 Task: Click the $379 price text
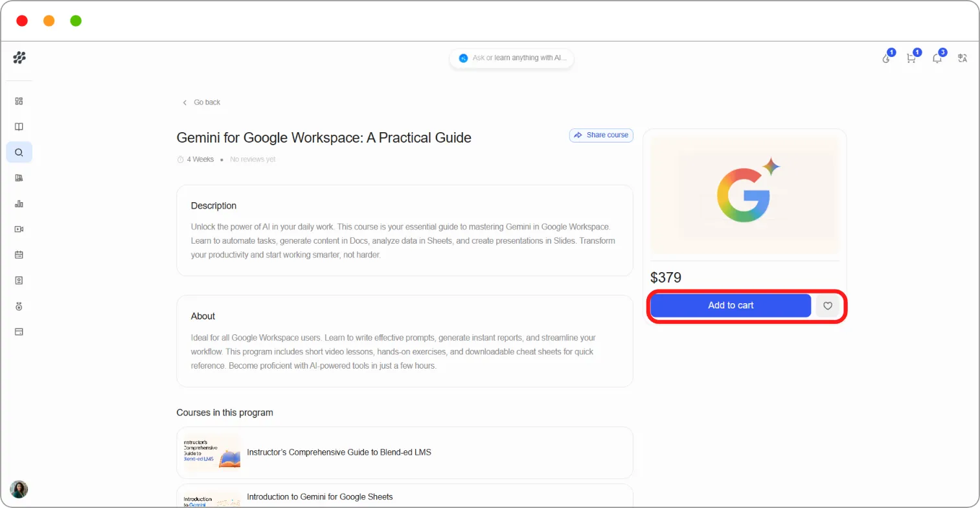[666, 278]
